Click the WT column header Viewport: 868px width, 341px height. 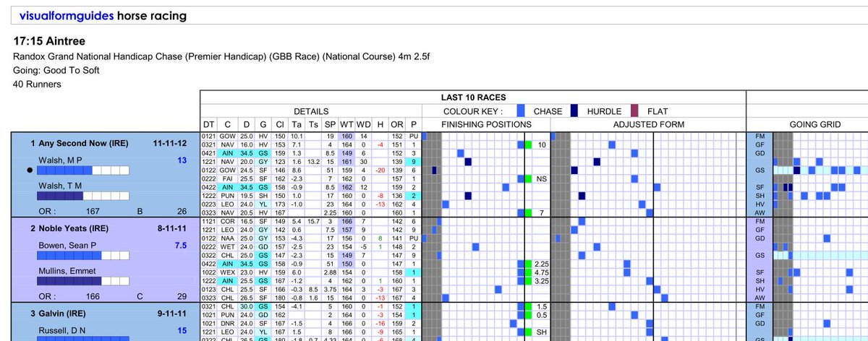[x=346, y=125]
